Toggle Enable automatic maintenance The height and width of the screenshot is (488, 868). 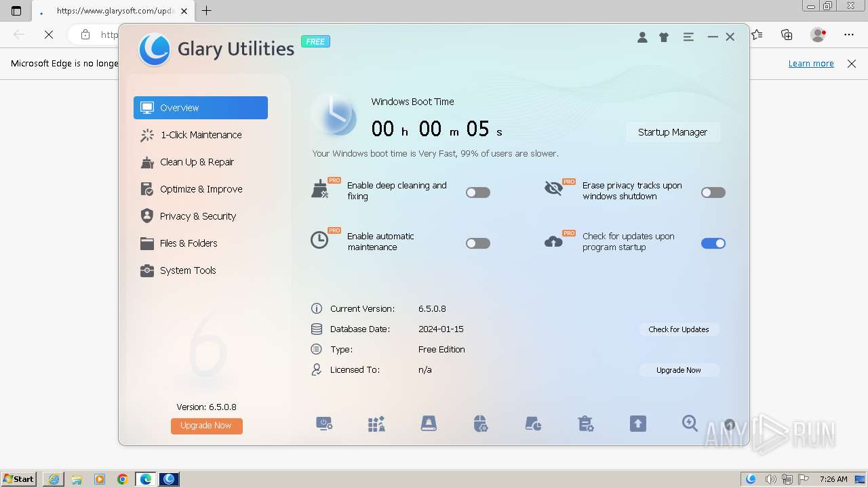pyautogui.click(x=478, y=243)
